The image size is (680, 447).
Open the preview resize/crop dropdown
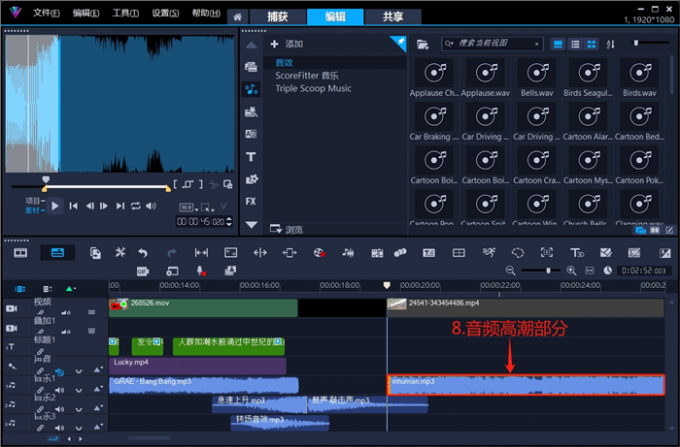207,207
